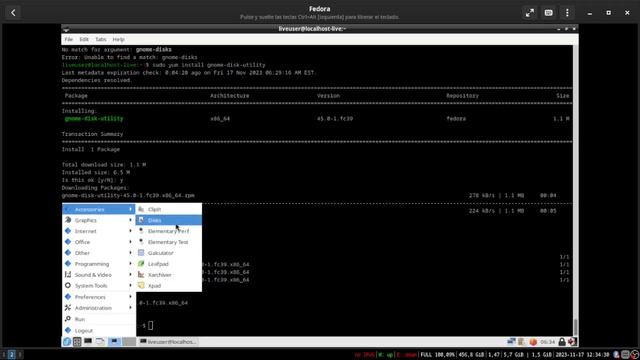The image size is (640, 360).
Task: Click the desktop pager icon in panel
Action: 77,342
